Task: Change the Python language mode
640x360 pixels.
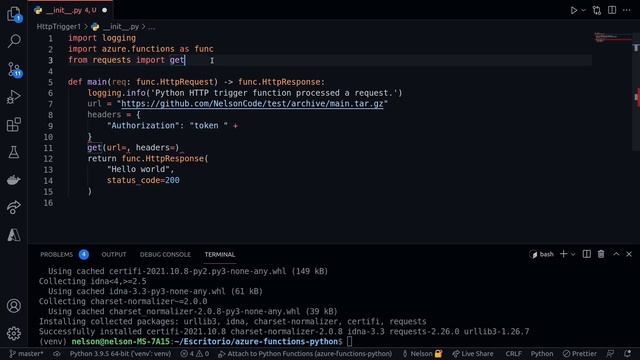Action: coord(542,353)
